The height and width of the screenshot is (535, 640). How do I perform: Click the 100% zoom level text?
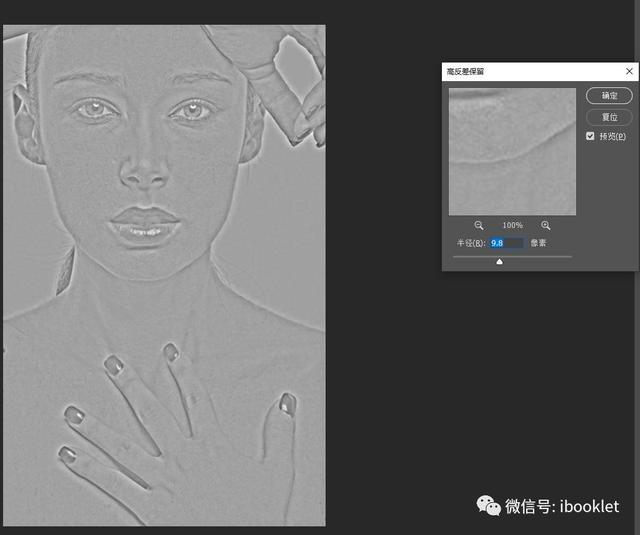(x=513, y=225)
